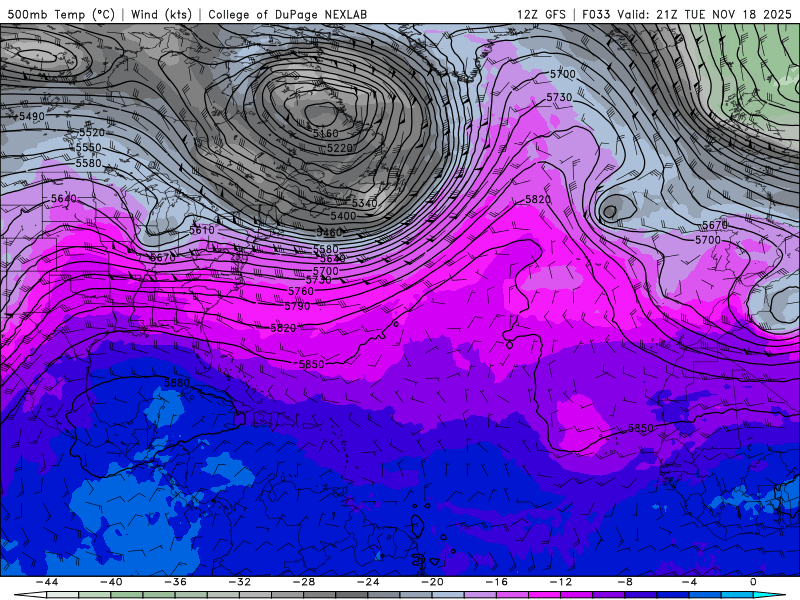Click the 5520 height contour label

point(91,133)
